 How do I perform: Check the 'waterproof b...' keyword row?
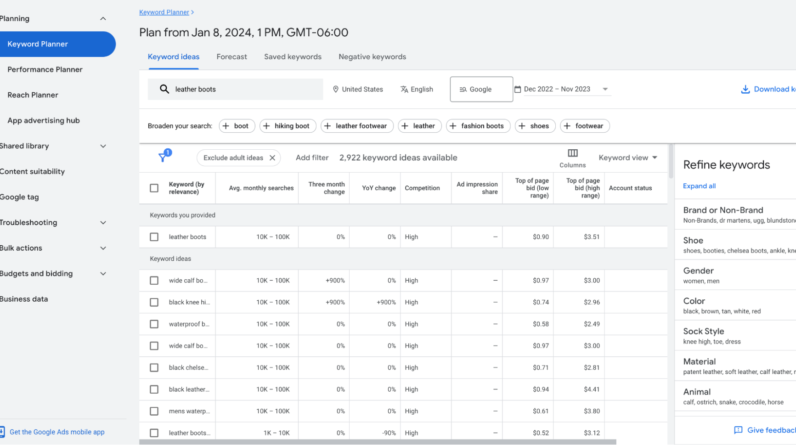coord(154,324)
